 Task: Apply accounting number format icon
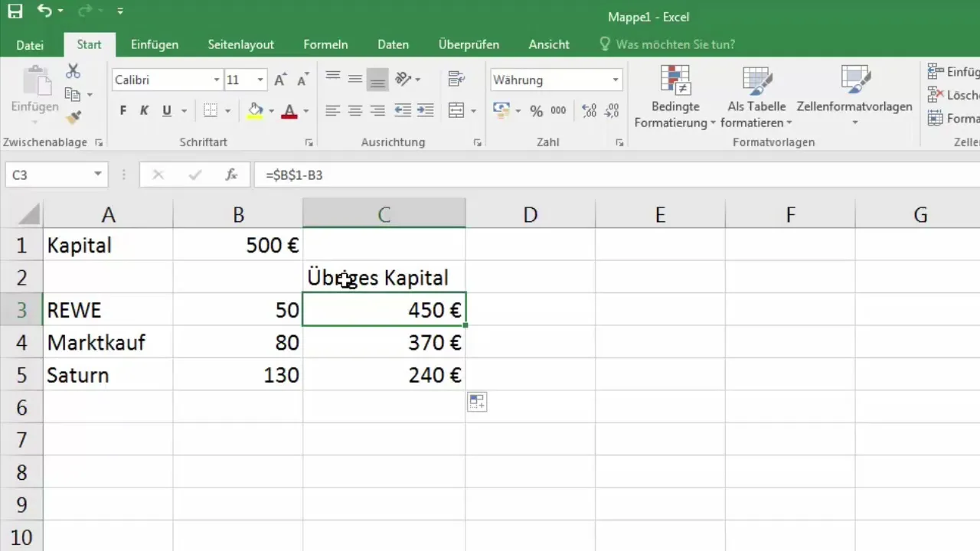501,111
